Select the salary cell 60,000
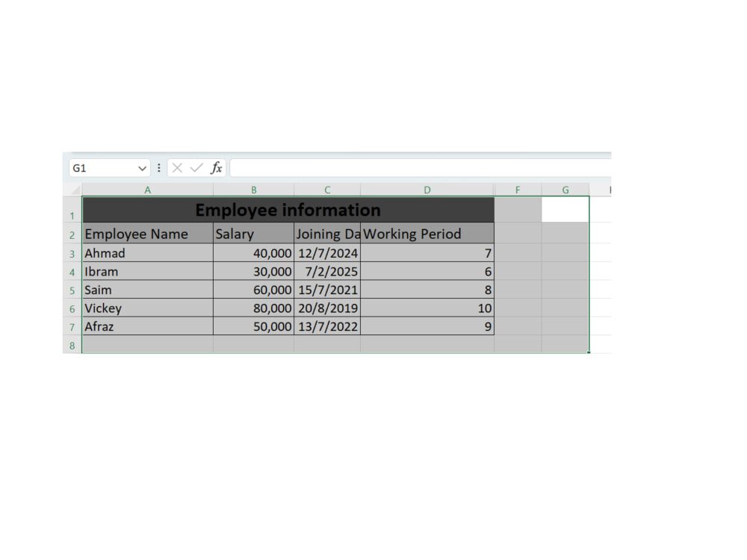Image resolution: width=747 pixels, height=560 pixels. click(254, 290)
